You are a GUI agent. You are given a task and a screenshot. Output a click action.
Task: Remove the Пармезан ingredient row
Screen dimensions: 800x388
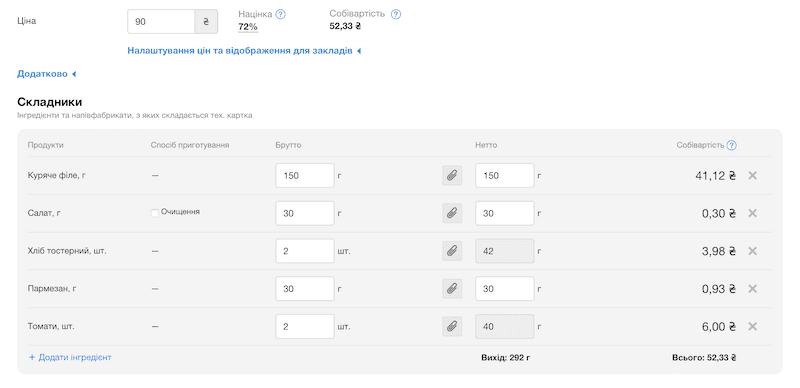pyautogui.click(x=752, y=289)
